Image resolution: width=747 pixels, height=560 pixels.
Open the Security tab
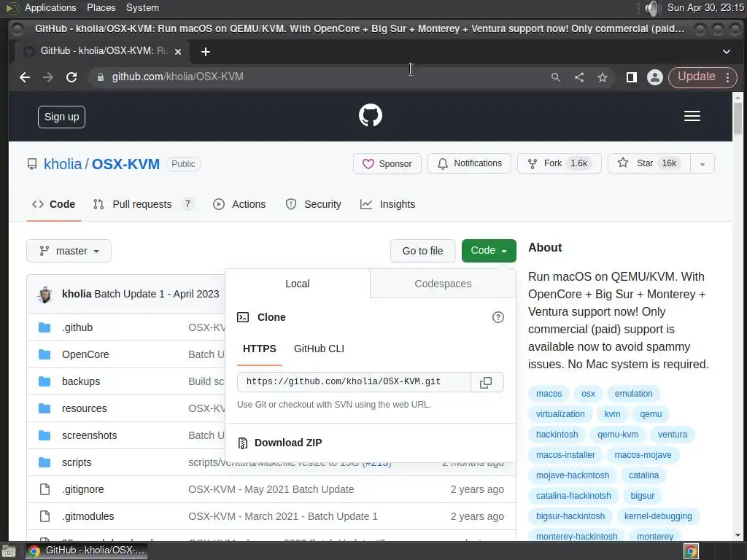pyautogui.click(x=314, y=205)
